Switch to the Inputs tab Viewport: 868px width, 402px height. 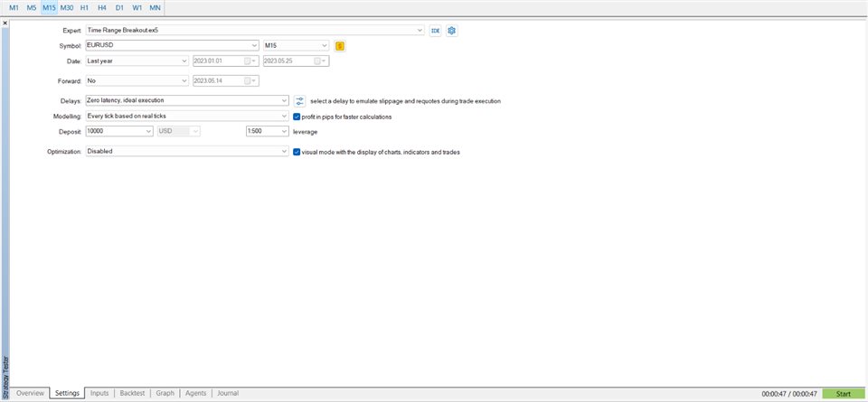[x=99, y=393]
